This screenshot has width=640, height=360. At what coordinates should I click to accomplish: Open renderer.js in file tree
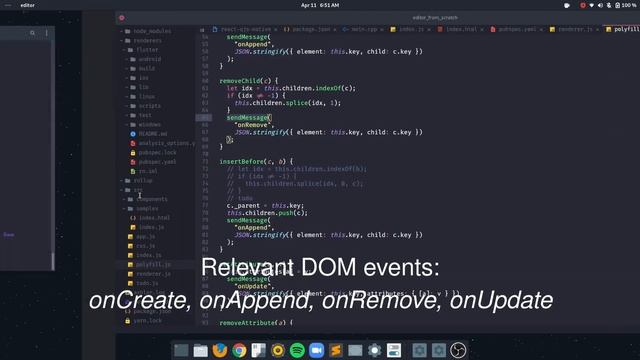153,274
